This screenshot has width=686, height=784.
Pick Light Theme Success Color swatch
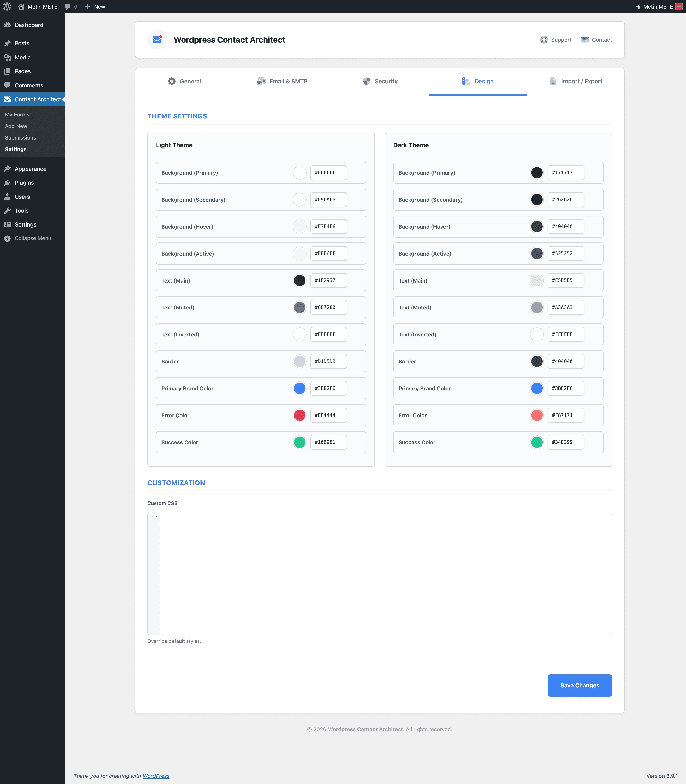[299, 442]
